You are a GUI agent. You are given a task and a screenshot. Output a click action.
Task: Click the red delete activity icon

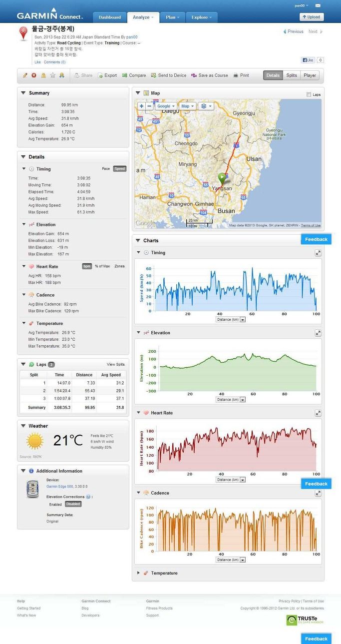click(x=34, y=75)
